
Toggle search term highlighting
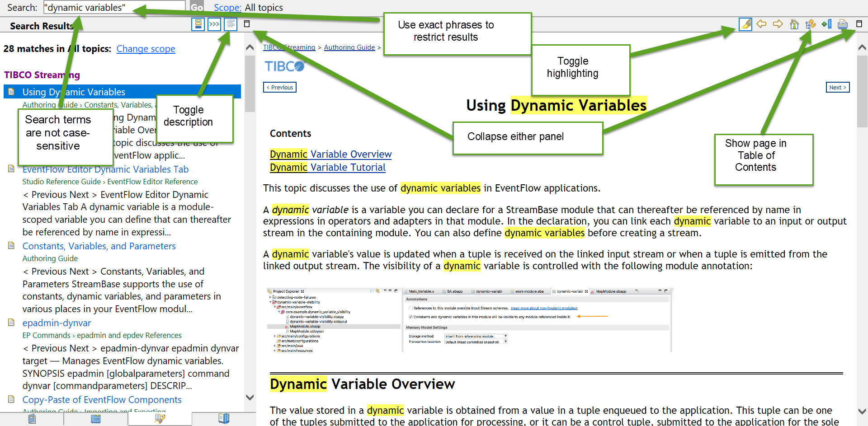[745, 24]
